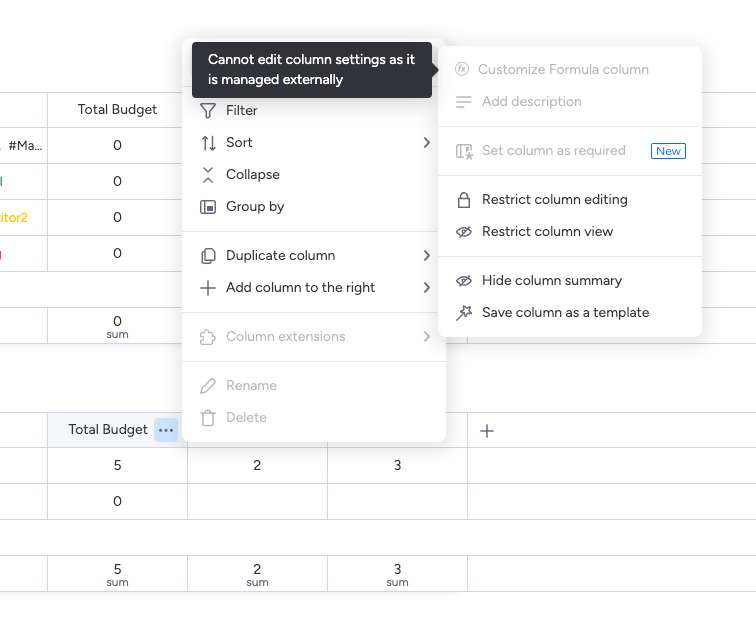Click the magic wand Save as template icon

click(463, 313)
